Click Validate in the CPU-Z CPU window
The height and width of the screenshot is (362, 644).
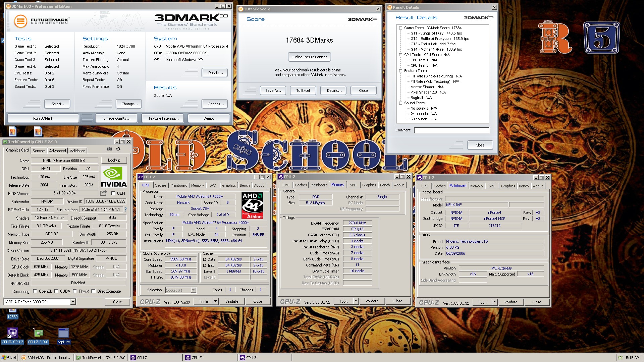(231, 301)
